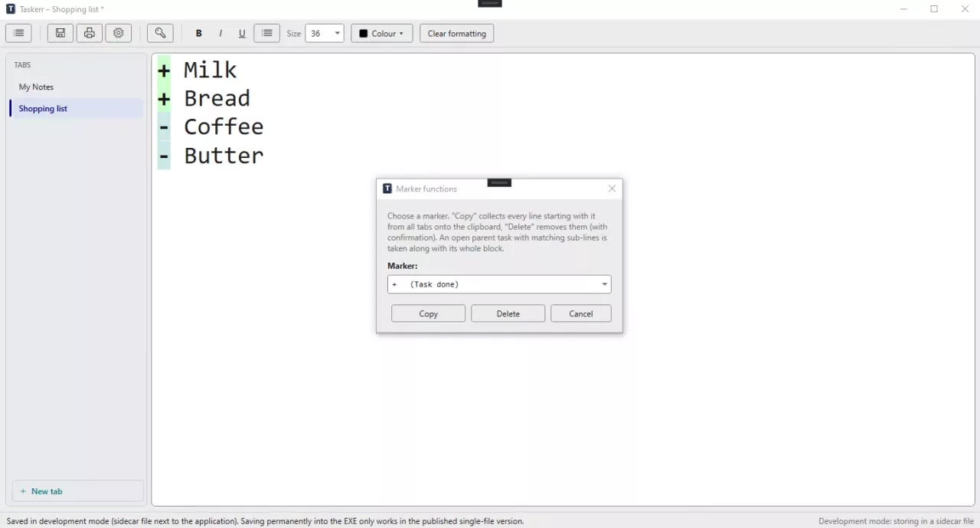This screenshot has width=980, height=528.
Task: Toggle underline formatting
Action: point(242,33)
